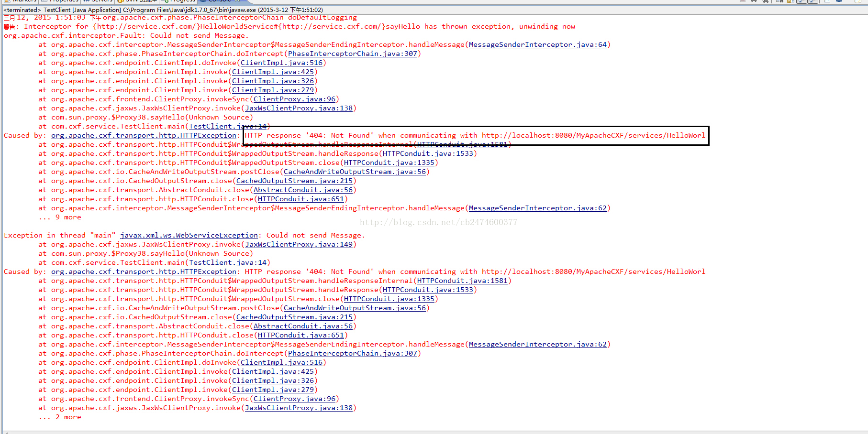Viewport: 868px width, 434px height.
Task: Open JaxWsClientProxy.java:138 directly above '... 2 more'
Action: coord(299,408)
